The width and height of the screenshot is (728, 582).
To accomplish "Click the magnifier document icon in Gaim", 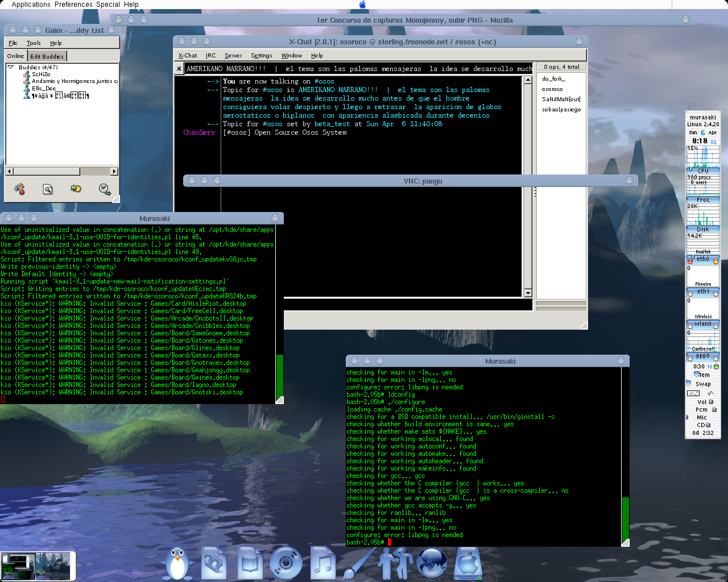I will (x=48, y=189).
